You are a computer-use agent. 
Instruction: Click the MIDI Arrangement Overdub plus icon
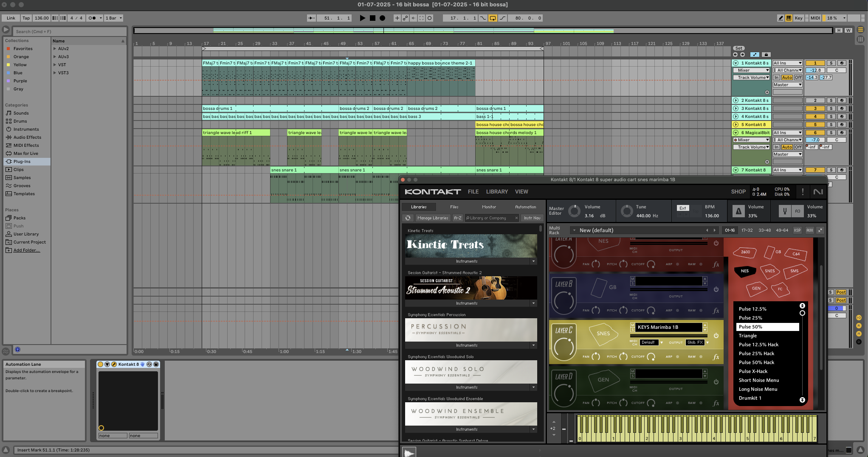[x=397, y=18]
